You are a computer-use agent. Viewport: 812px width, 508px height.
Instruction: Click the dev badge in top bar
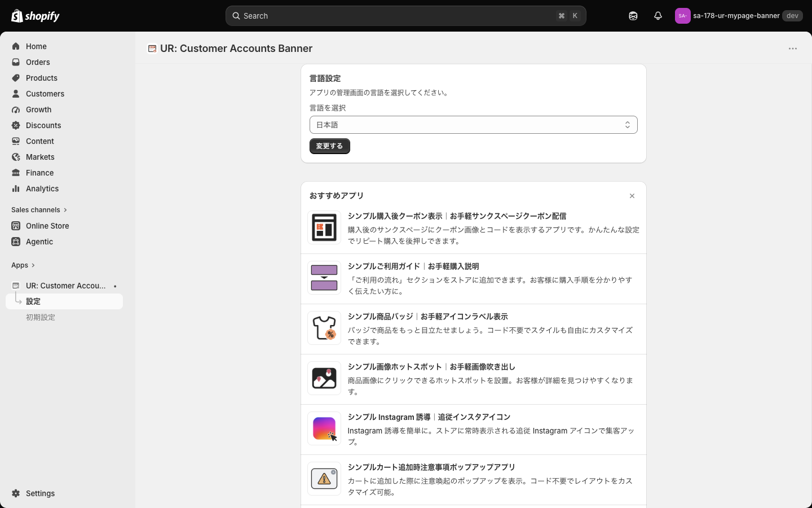792,16
